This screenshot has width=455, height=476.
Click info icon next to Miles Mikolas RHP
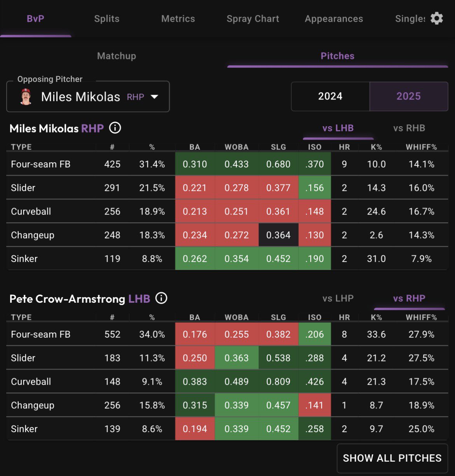[x=115, y=128]
